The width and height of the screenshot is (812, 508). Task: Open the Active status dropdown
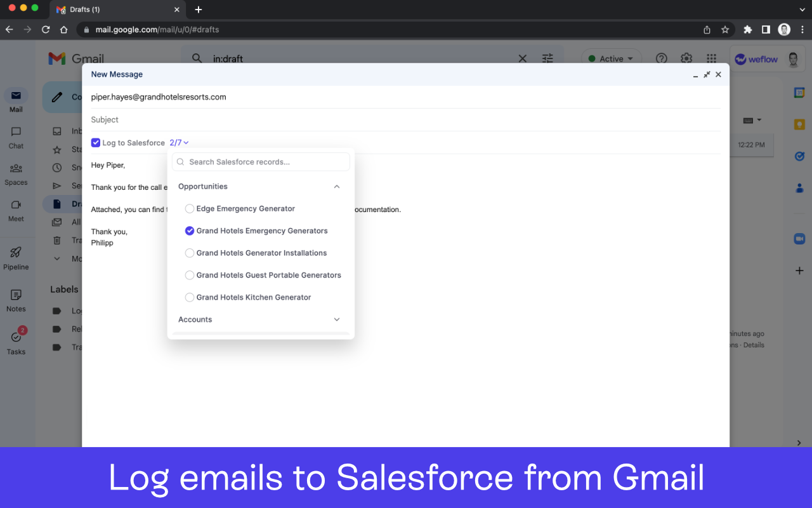(x=611, y=59)
